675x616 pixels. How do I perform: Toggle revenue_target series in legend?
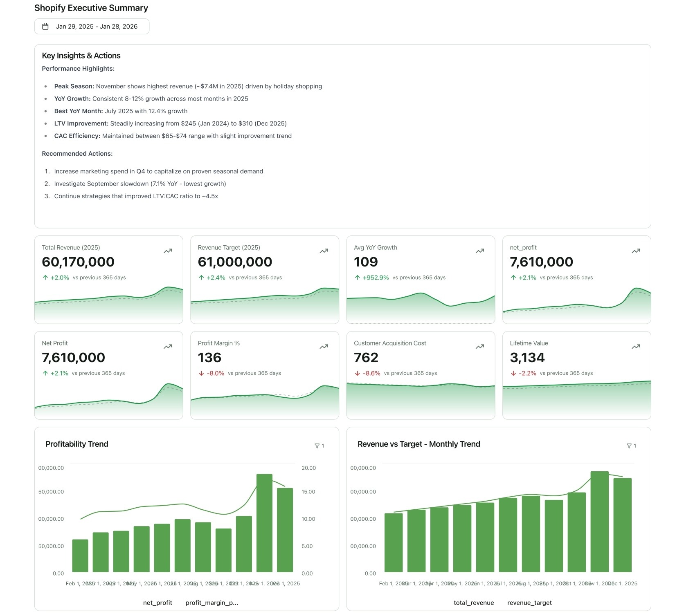pyautogui.click(x=529, y=603)
